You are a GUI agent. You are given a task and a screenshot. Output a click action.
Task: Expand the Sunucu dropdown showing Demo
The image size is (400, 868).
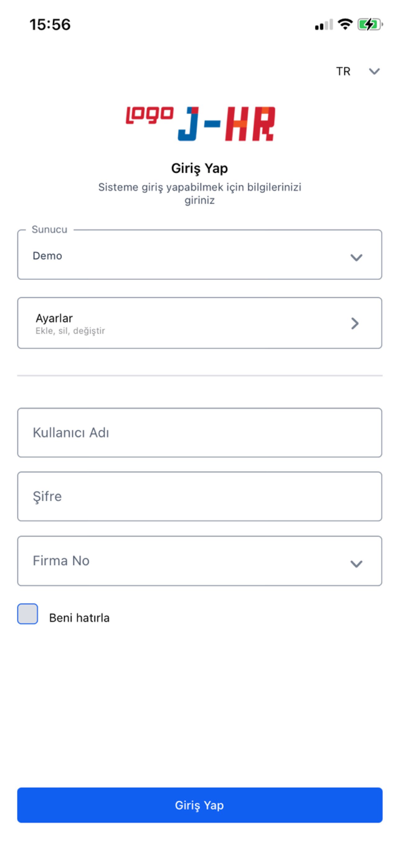199,255
